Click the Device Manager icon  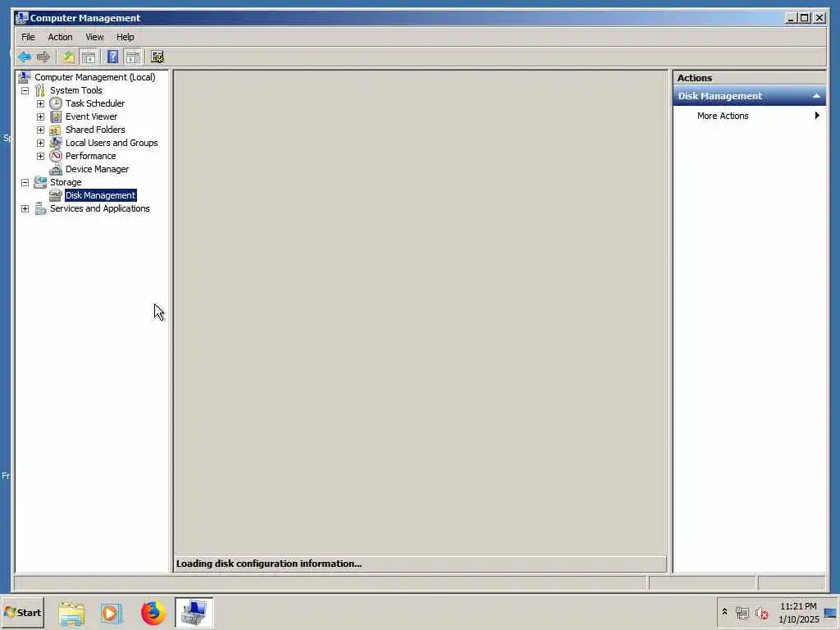click(56, 169)
